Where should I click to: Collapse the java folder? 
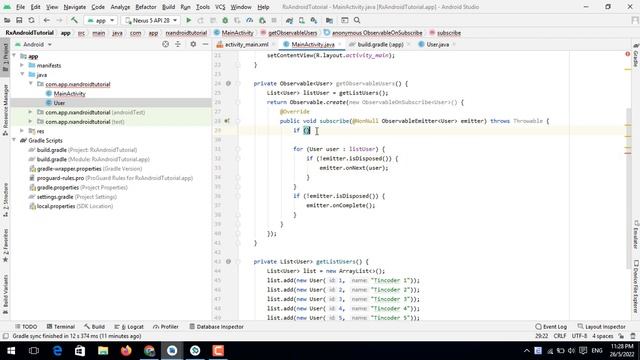(x=22, y=75)
